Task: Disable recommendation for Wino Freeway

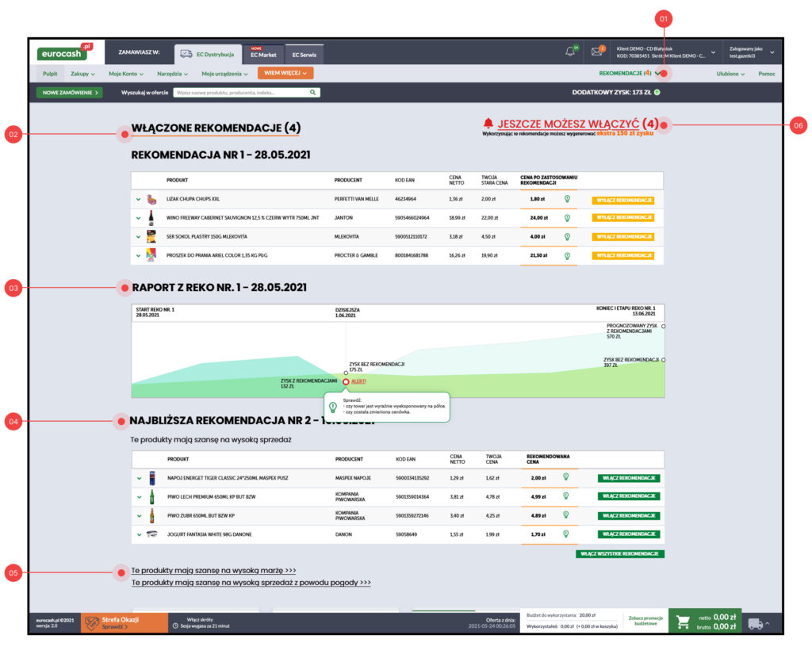Action: coord(623,218)
